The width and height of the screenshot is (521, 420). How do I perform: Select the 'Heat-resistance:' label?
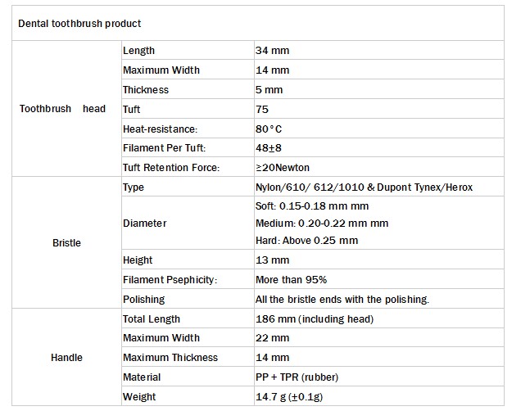[161, 129]
